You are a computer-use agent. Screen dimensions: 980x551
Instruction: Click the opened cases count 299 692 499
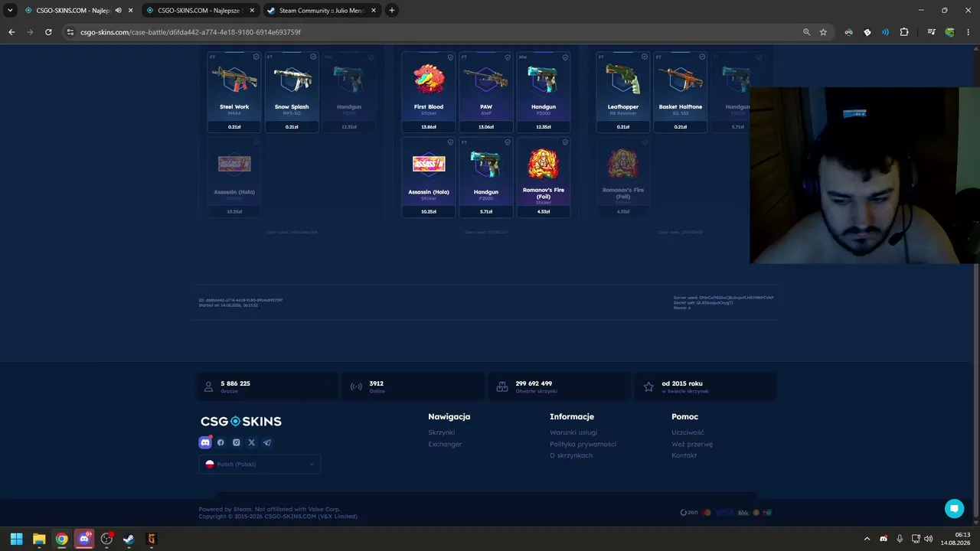[534, 383]
